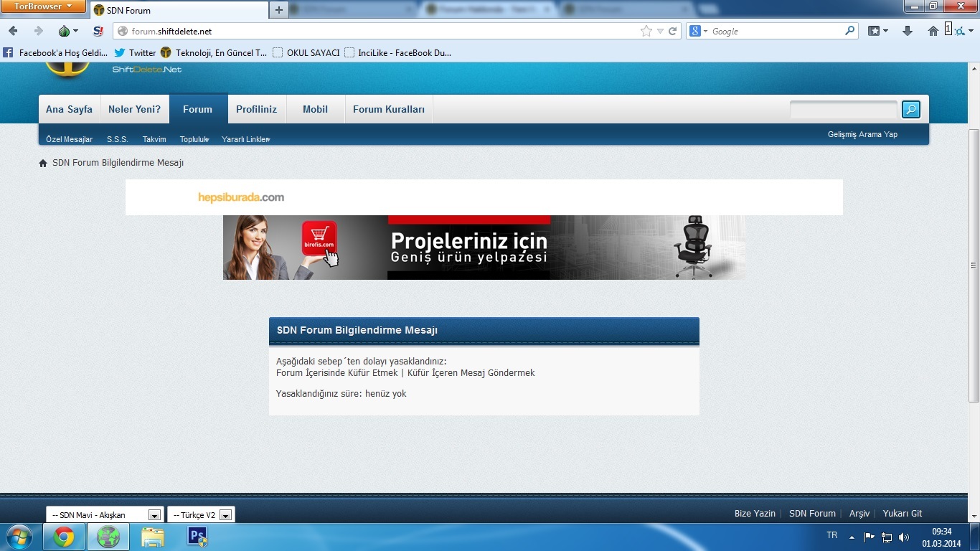Open Photoshop from the taskbar
Image resolution: width=980 pixels, height=551 pixels.
point(197,537)
